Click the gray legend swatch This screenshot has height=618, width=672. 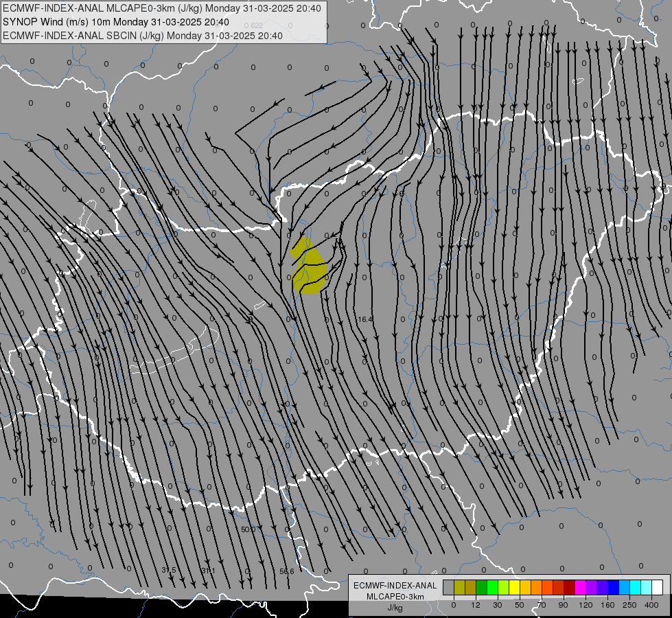(449, 587)
